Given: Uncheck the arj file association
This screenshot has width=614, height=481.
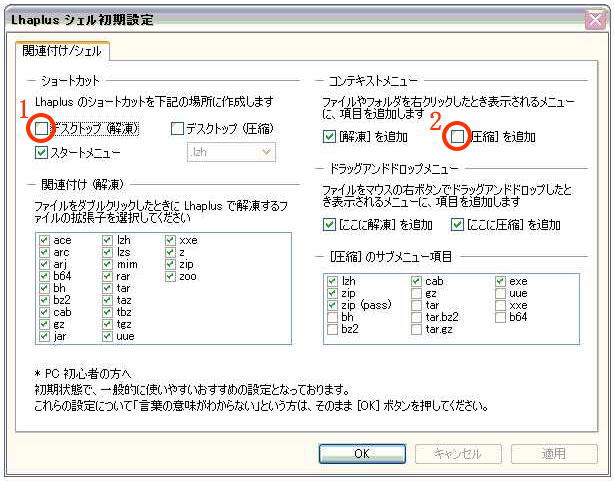Looking at the screenshot, I should (44, 264).
